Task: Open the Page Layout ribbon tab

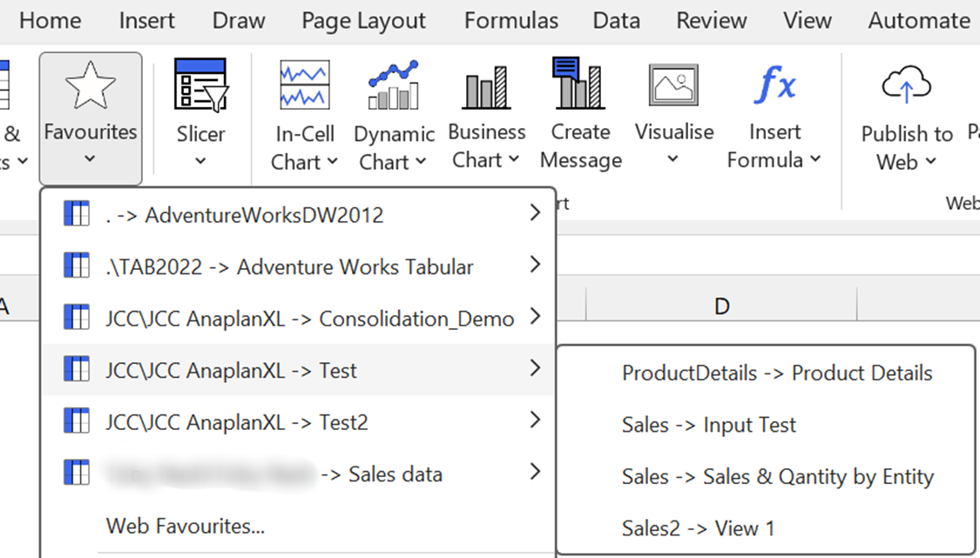Action: [364, 21]
